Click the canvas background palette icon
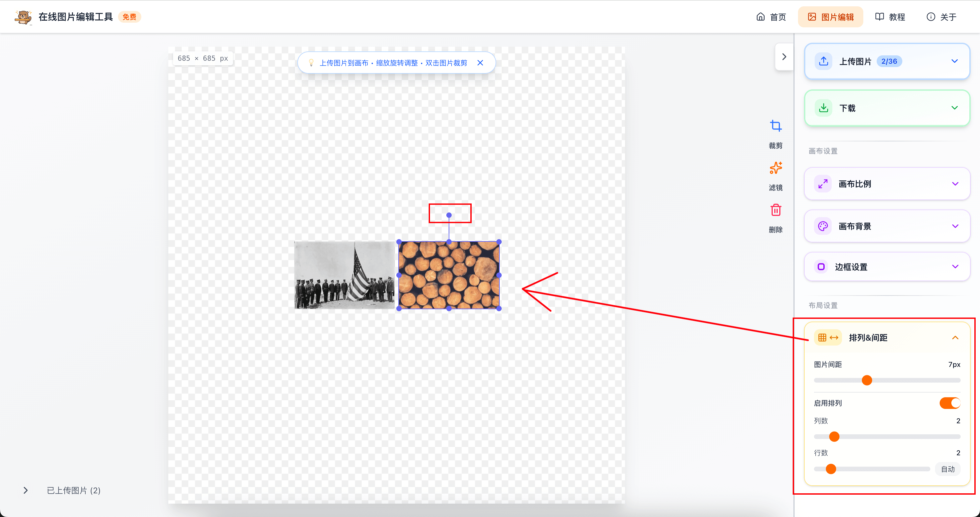This screenshot has height=517, width=980. [x=823, y=226]
